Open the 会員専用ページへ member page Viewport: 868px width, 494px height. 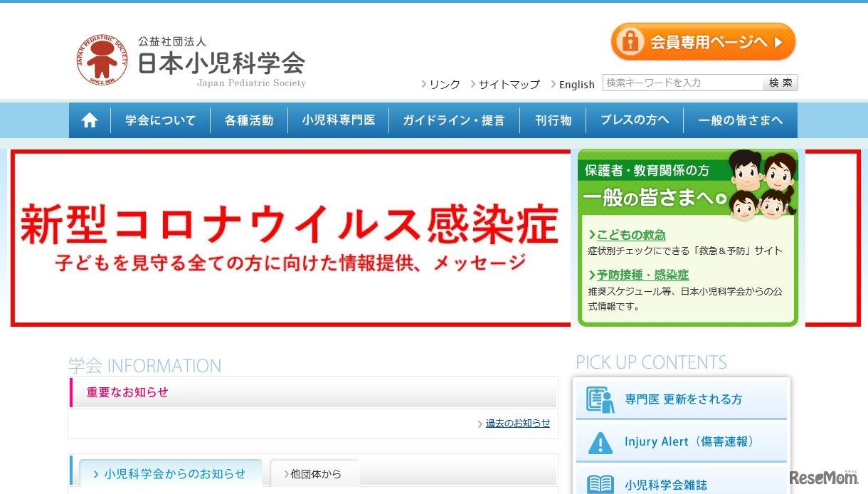(704, 43)
